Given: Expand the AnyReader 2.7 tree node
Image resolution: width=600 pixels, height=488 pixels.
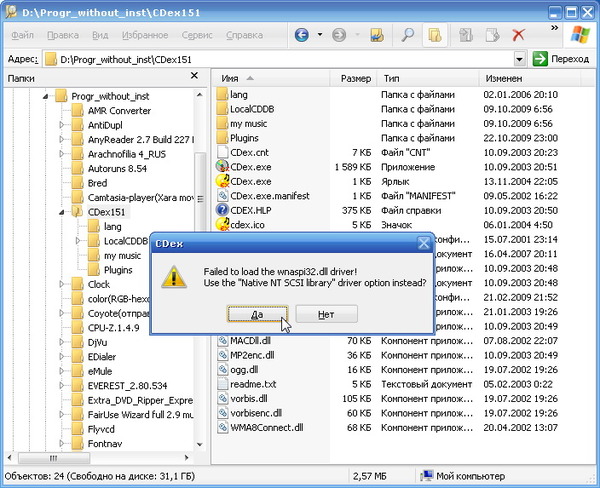Looking at the screenshot, I should point(62,139).
